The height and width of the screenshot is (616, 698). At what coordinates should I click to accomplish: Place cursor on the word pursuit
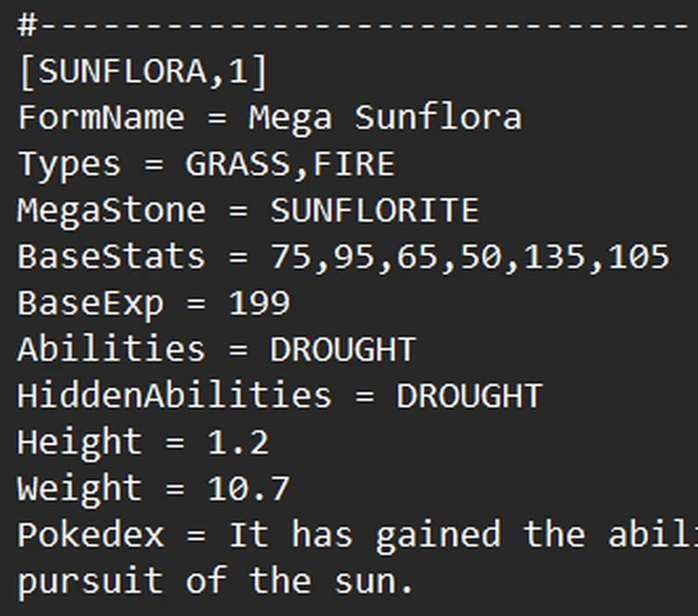[90, 583]
